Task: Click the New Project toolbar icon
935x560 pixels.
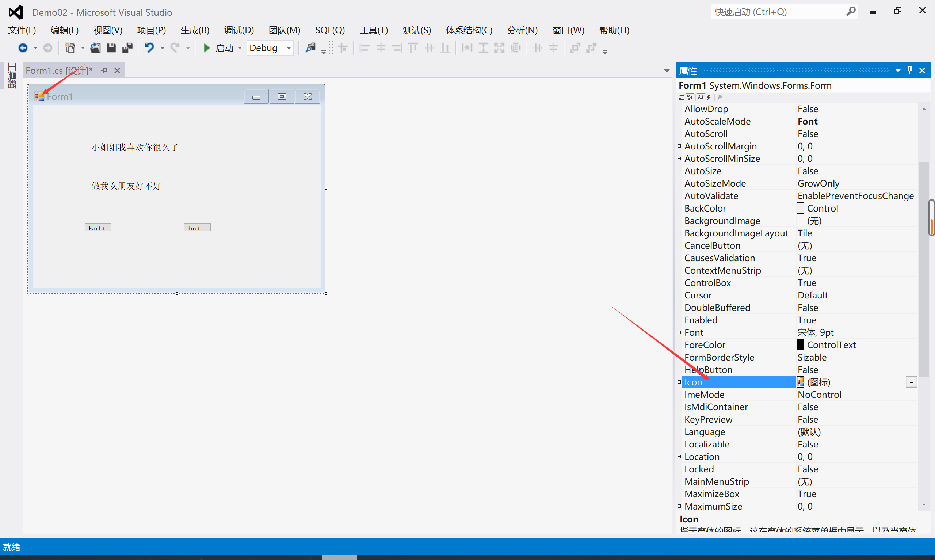Action: click(70, 48)
